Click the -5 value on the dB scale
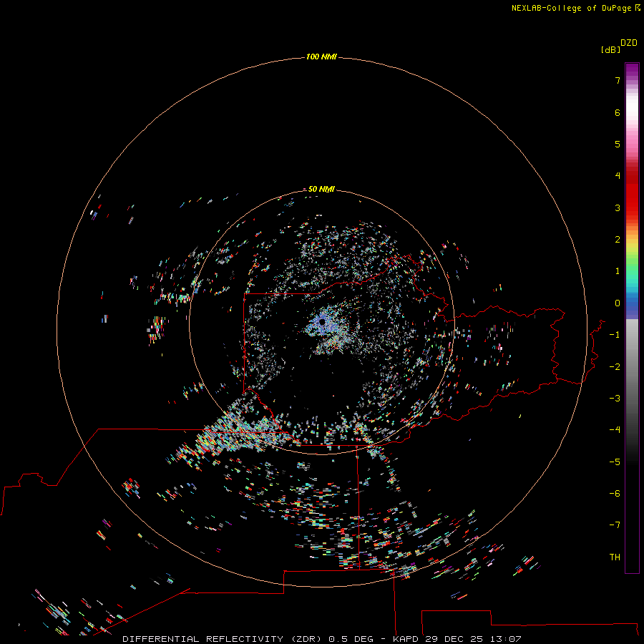The image size is (644, 644). pyautogui.click(x=615, y=462)
